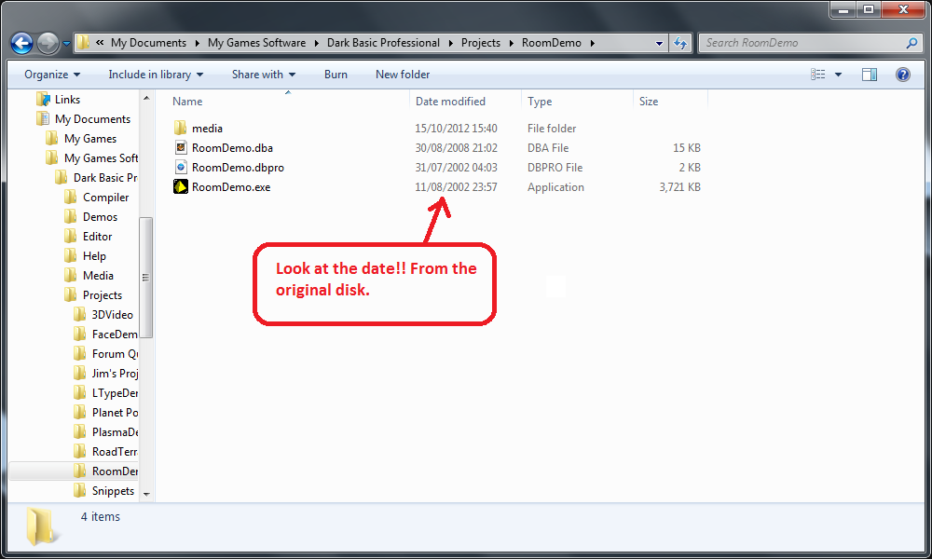Open the recent pages dropdown arrow
The height and width of the screenshot is (560, 932).
[x=66, y=43]
